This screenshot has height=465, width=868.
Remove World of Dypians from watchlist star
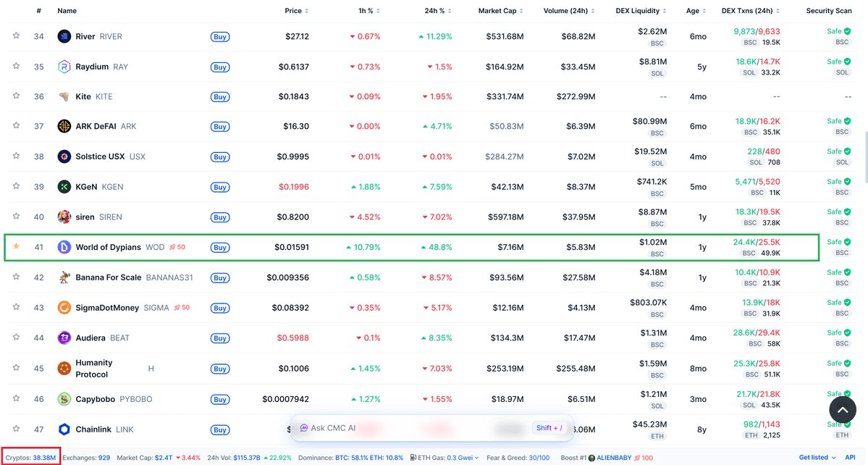(16, 247)
